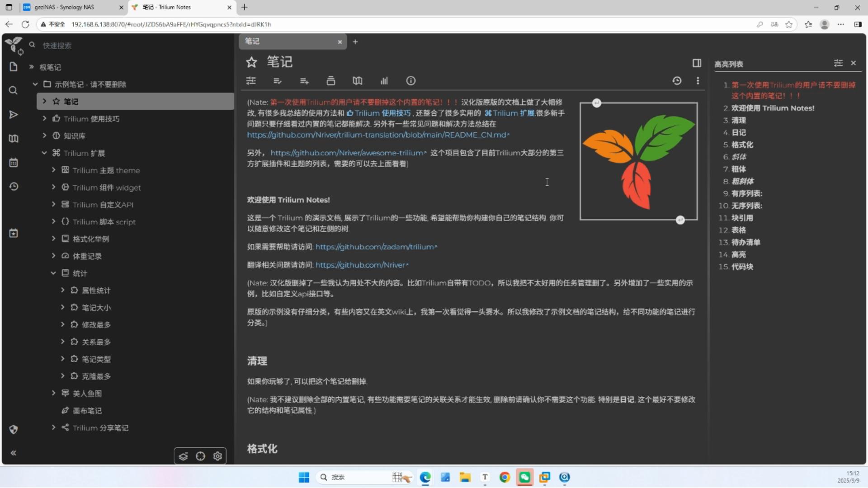This screenshot has width=868, height=488.
Task: Toggle the right pane split view icon
Action: pos(697,63)
